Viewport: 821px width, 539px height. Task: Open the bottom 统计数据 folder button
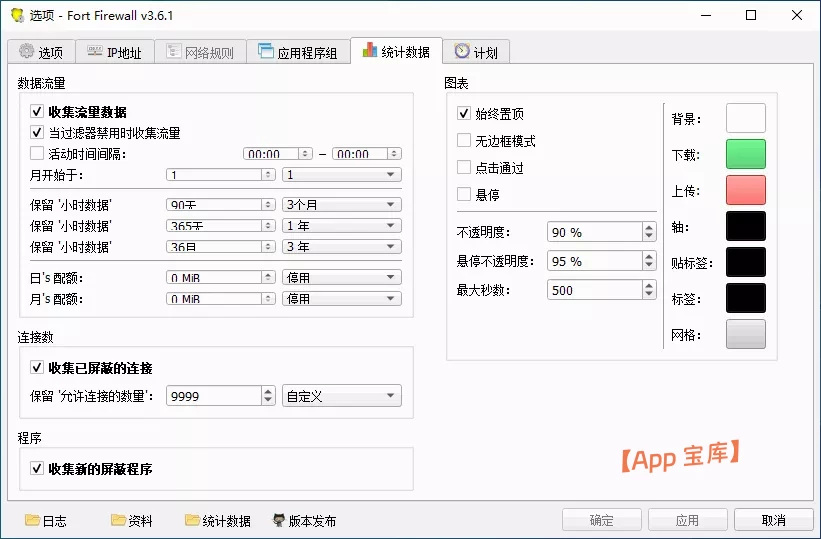[218, 520]
